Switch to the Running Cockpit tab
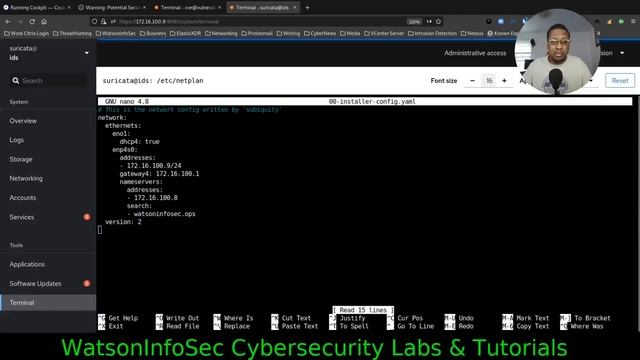The width and height of the screenshot is (640, 360). 37,7
